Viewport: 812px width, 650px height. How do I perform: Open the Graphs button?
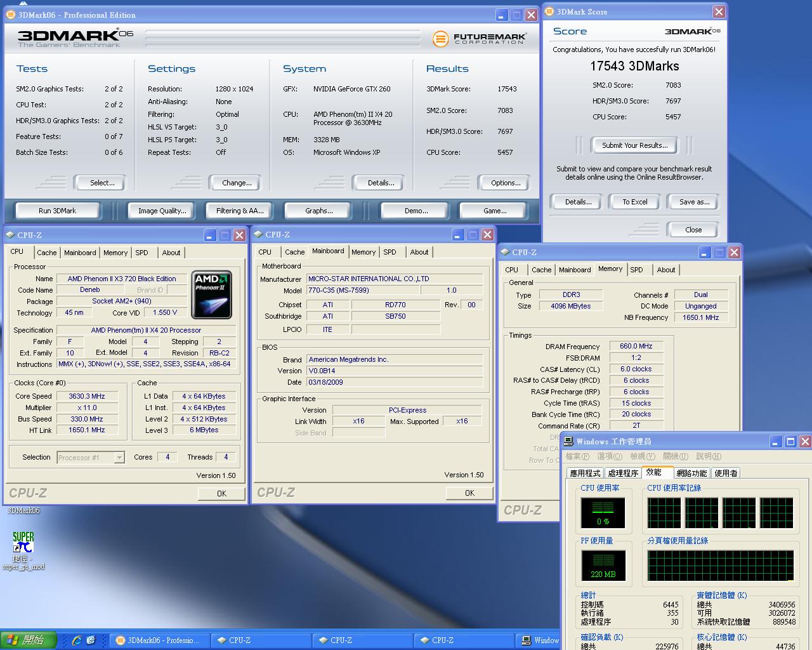[x=318, y=211]
